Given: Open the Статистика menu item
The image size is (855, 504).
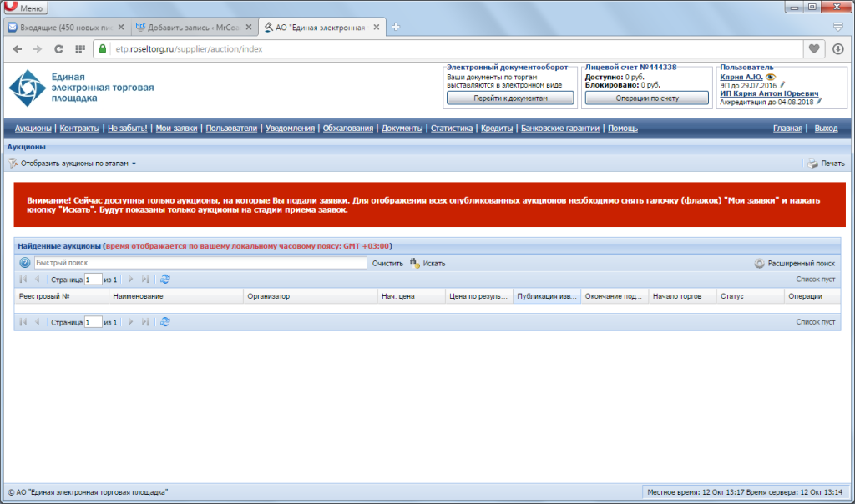Looking at the screenshot, I should pos(452,128).
